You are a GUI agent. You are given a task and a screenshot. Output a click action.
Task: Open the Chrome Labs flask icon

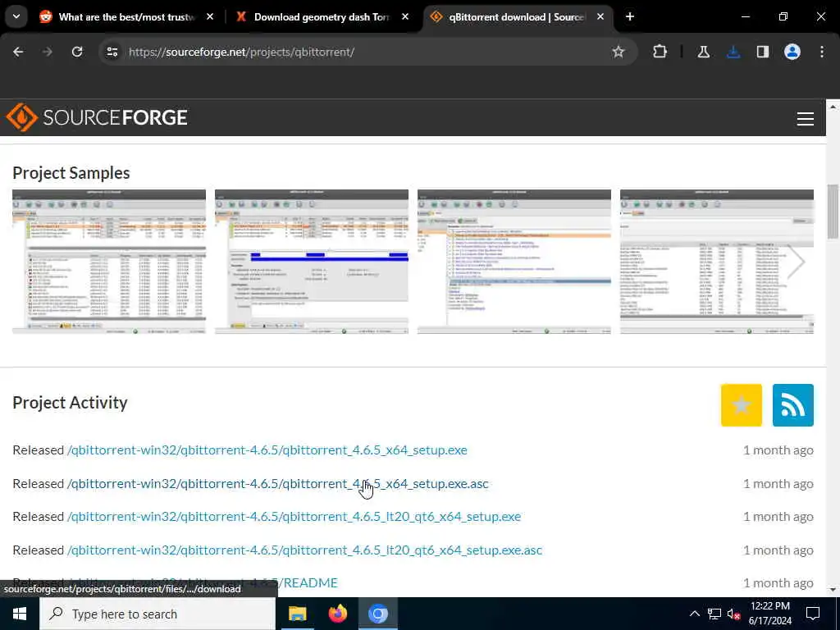703,52
